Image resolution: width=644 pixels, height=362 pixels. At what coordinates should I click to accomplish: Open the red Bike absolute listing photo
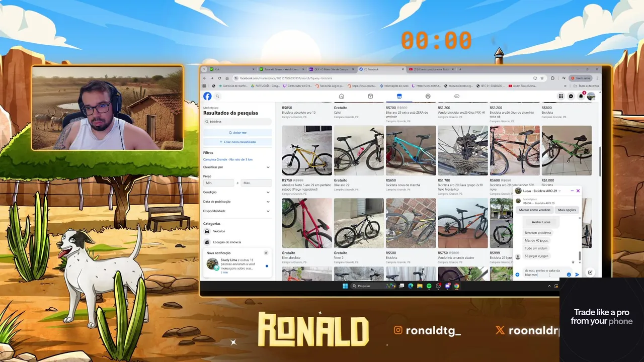point(307,223)
